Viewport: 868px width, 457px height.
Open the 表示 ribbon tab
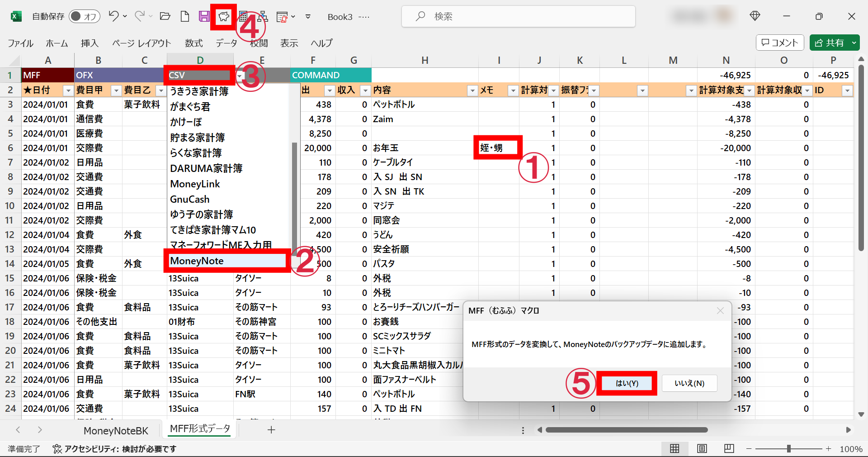coord(289,43)
